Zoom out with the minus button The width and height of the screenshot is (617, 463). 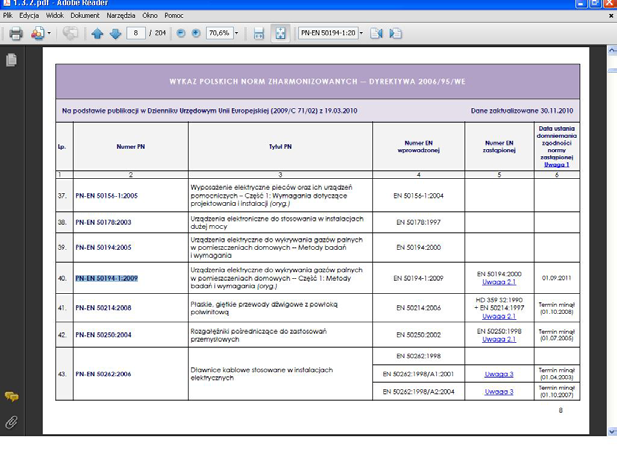tap(181, 33)
